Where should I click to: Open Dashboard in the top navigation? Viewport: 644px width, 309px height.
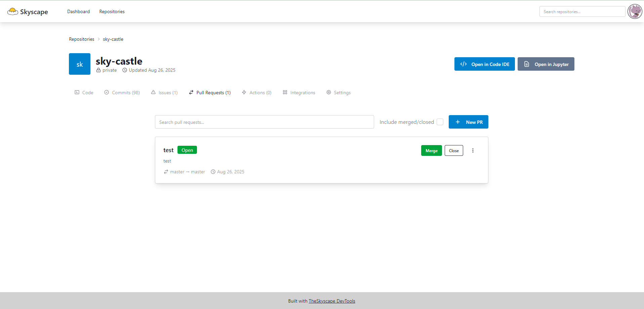78,11
